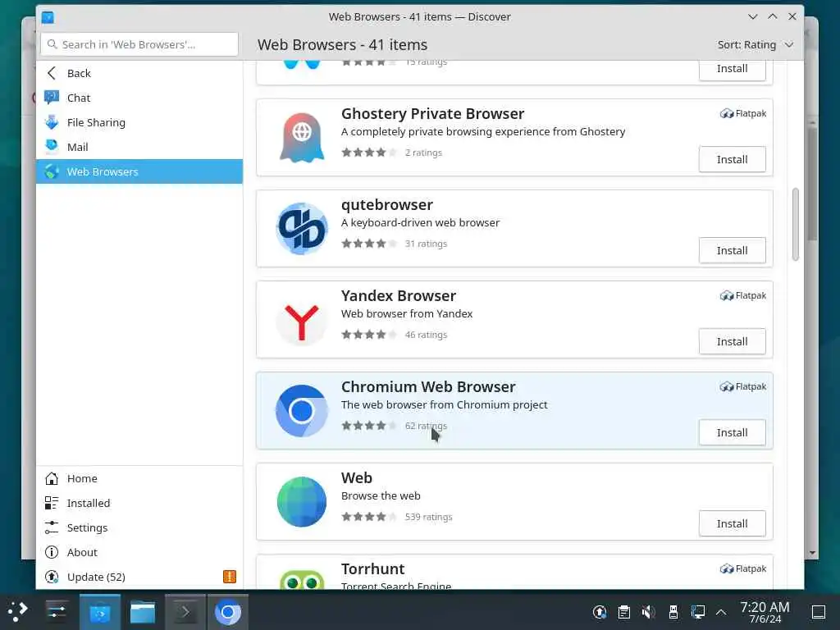Install Chromium Web Browser
Viewport: 840px width, 630px height.
coord(732,433)
